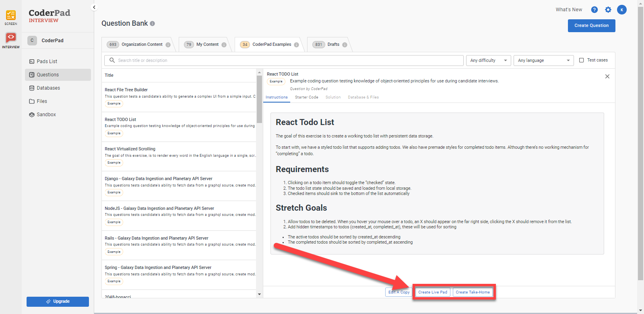Screen dimensions: 644x314
Task: Click info icon next to Question Bank
Action: coord(153,24)
